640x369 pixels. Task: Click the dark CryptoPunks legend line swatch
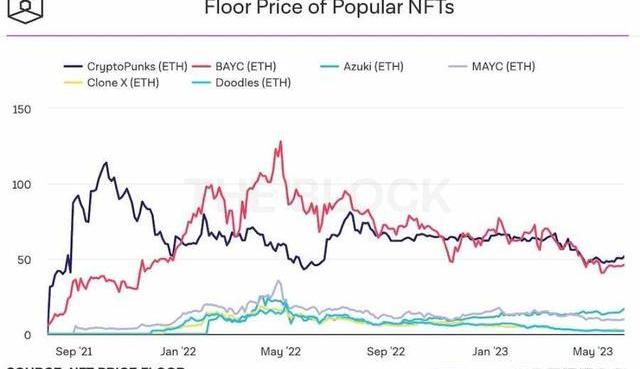click(73, 67)
